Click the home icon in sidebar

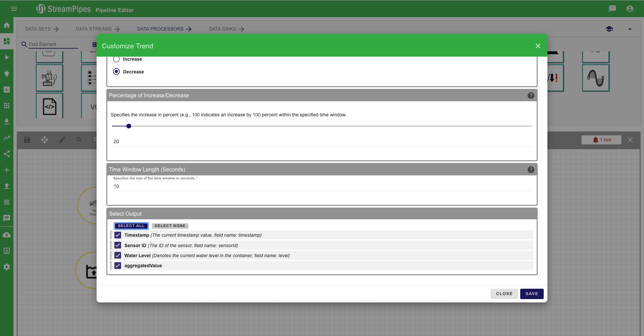tap(7, 25)
